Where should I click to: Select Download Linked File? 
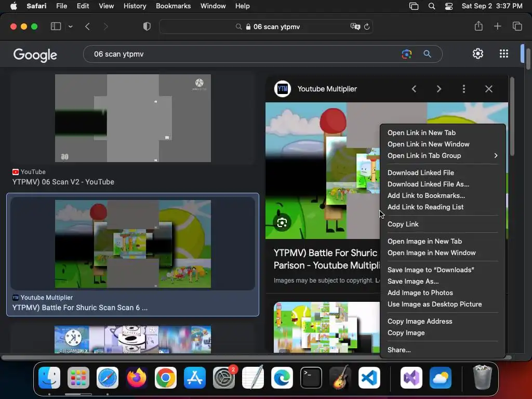tap(421, 172)
